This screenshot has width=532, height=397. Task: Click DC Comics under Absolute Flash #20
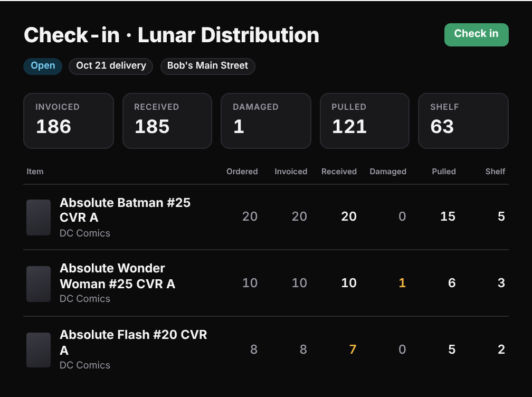85,365
